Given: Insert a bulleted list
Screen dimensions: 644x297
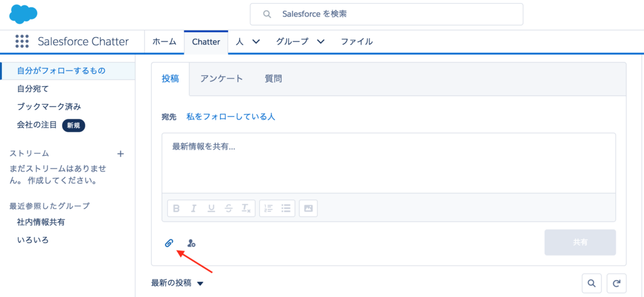Looking at the screenshot, I should (x=286, y=208).
